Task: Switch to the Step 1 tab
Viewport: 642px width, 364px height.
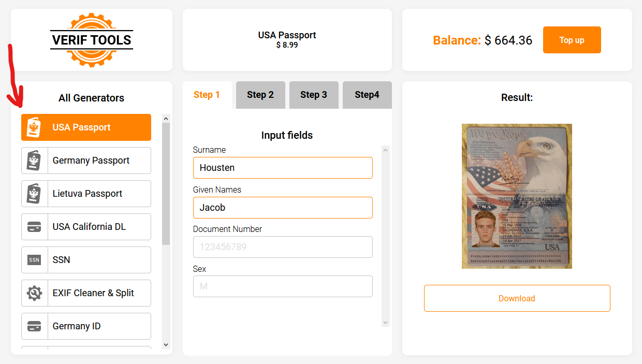Action: [x=207, y=95]
